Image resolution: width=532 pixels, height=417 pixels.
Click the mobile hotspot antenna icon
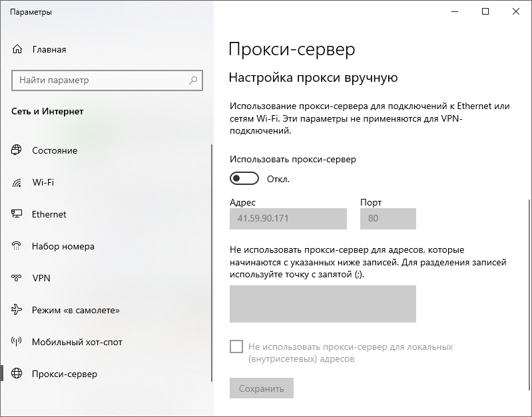point(16,341)
